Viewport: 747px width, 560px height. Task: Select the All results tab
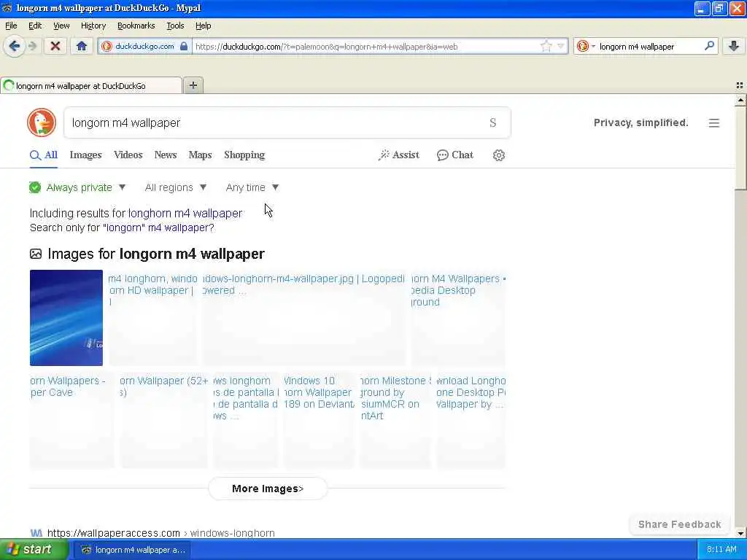[43, 155]
